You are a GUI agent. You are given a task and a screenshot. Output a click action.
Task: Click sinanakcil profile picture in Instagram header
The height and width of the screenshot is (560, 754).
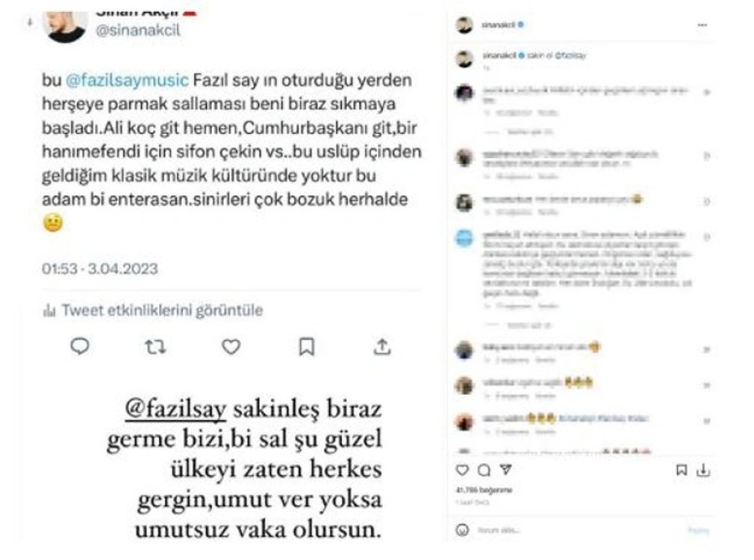tap(464, 25)
